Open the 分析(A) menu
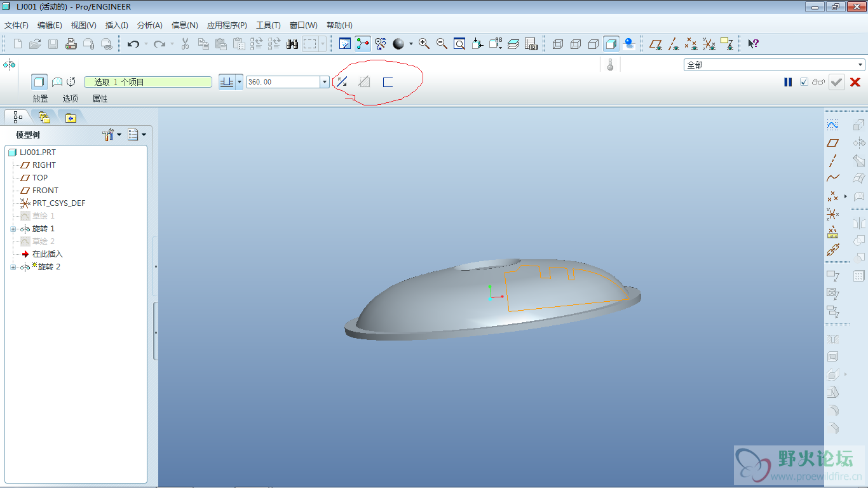 tap(150, 25)
